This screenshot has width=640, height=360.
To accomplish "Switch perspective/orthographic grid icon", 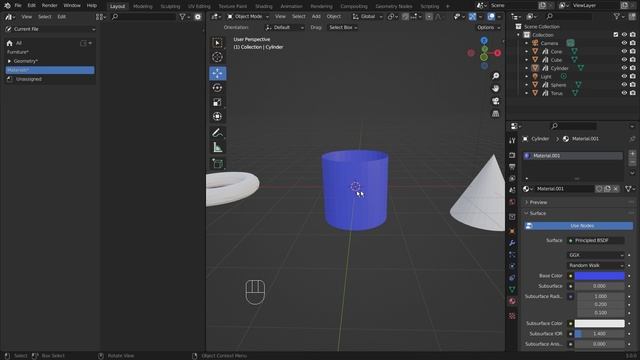I will click(496, 114).
